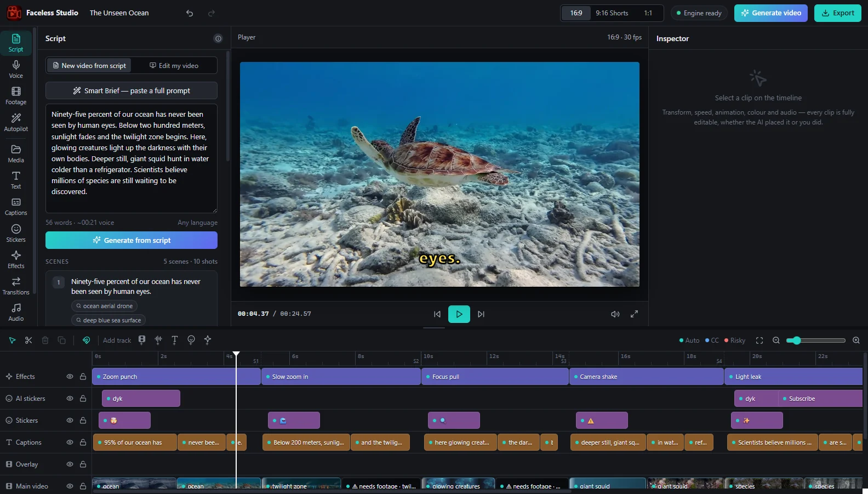Skip to previous clip in player
The height and width of the screenshot is (494, 868).
[x=437, y=314]
